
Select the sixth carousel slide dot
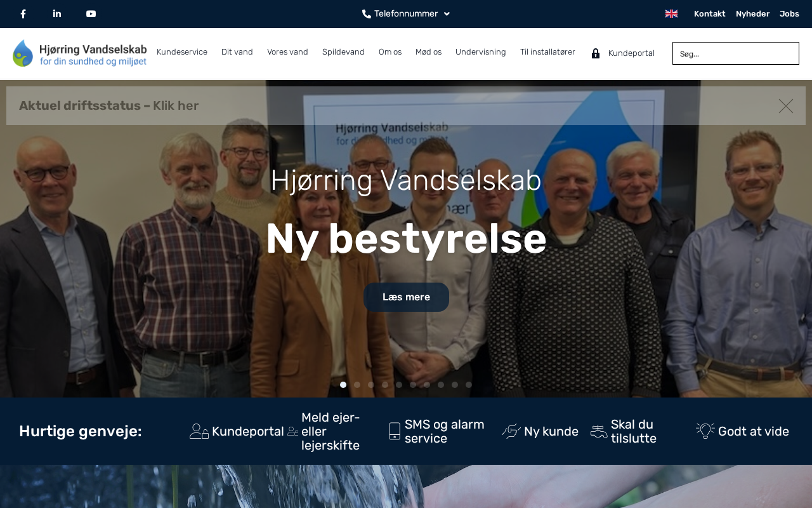point(413,385)
